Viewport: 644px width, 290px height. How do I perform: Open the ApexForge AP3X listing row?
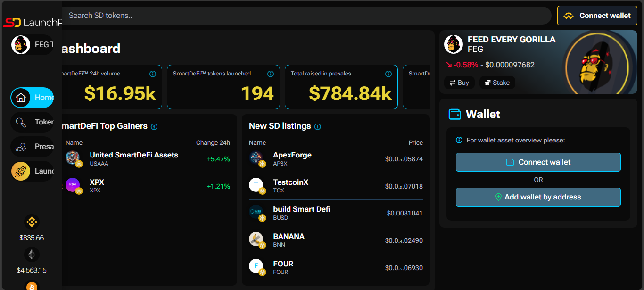[336, 159]
